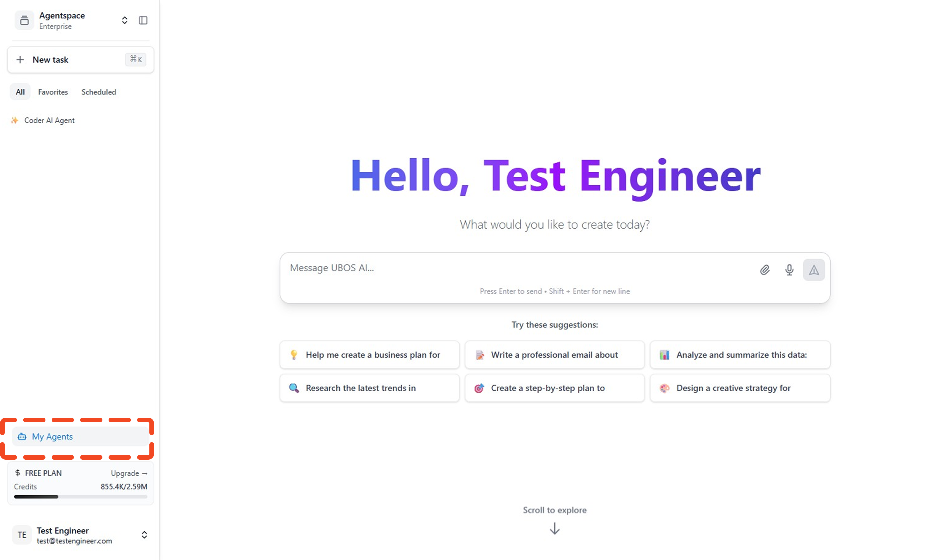Open the My Agents page
The image size is (950, 560).
[x=52, y=437]
